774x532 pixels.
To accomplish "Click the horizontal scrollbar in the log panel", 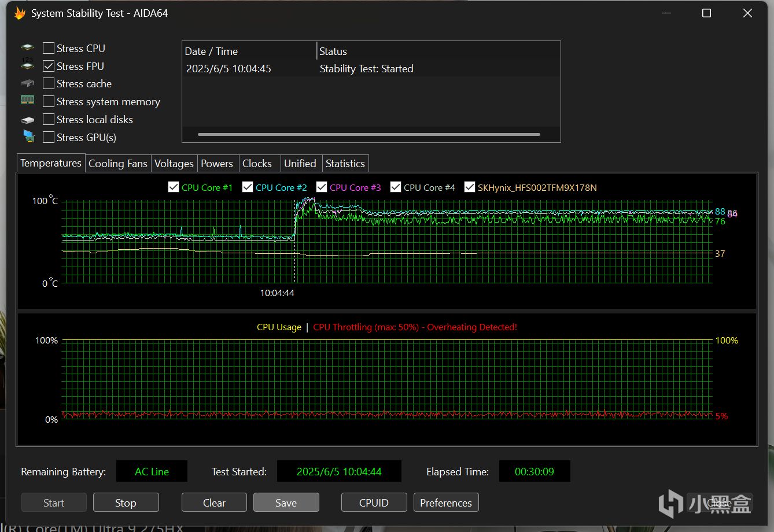I will tap(368, 135).
